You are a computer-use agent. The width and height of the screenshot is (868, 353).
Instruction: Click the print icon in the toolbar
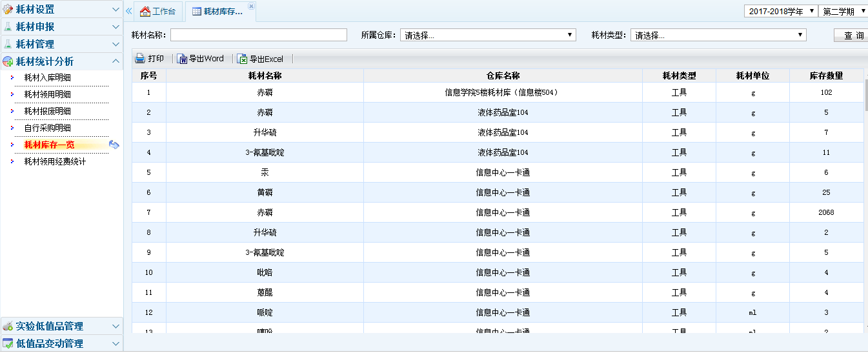(x=140, y=59)
